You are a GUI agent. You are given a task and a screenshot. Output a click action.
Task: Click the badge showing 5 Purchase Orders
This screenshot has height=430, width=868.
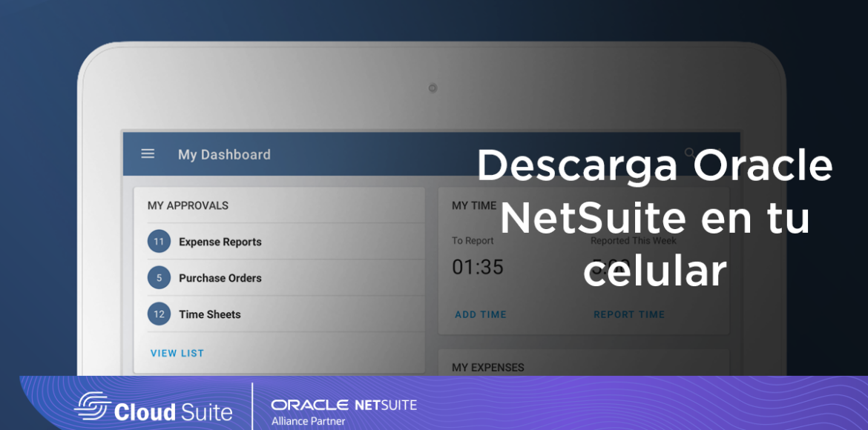pyautogui.click(x=158, y=277)
